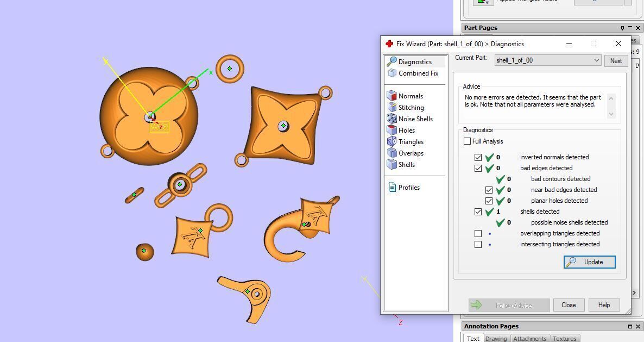Image resolution: width=644 pixels, height=342 pixels.
Task: Toggle bad edges detected checkbox
Action: pos(478,168)
